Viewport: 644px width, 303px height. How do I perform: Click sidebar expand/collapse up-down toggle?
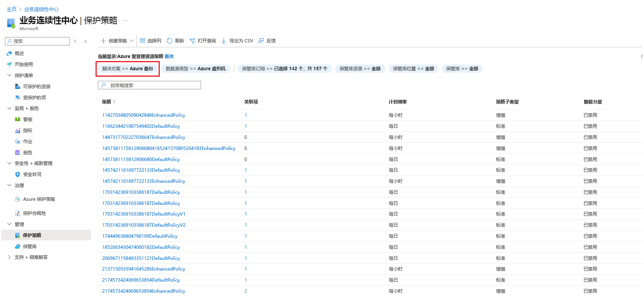pos(75,41)
